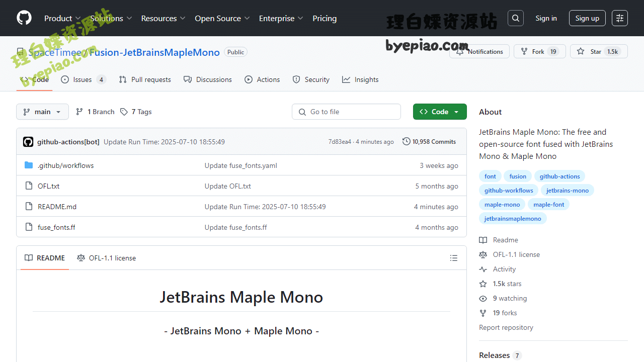Open the 10,958 Commits link

coord(429,142)
